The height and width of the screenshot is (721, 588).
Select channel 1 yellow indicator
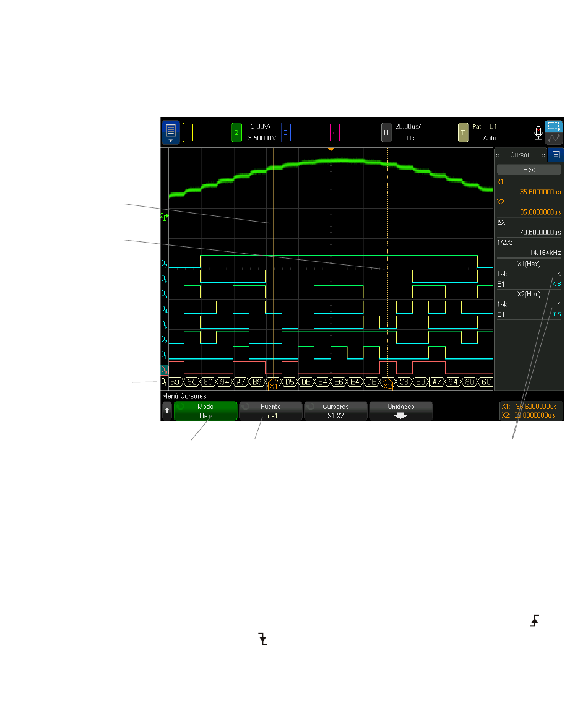[188, 132]
